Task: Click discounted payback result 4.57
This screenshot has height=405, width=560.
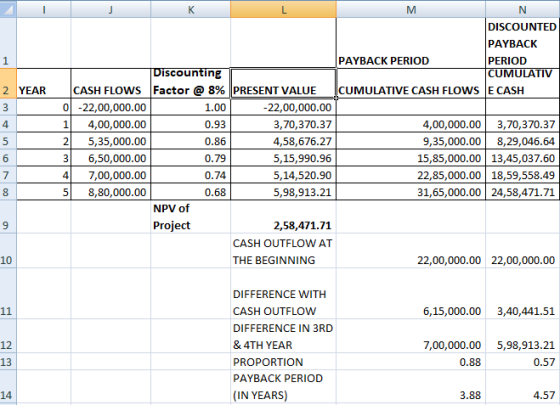Action: pos(522,387)
